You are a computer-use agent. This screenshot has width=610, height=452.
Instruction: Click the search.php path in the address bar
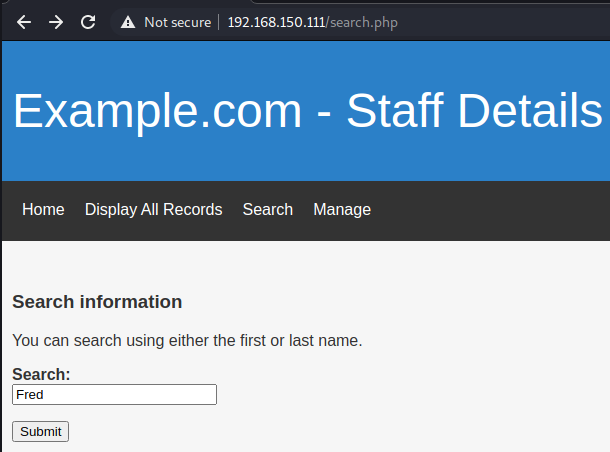pos(362,22)
